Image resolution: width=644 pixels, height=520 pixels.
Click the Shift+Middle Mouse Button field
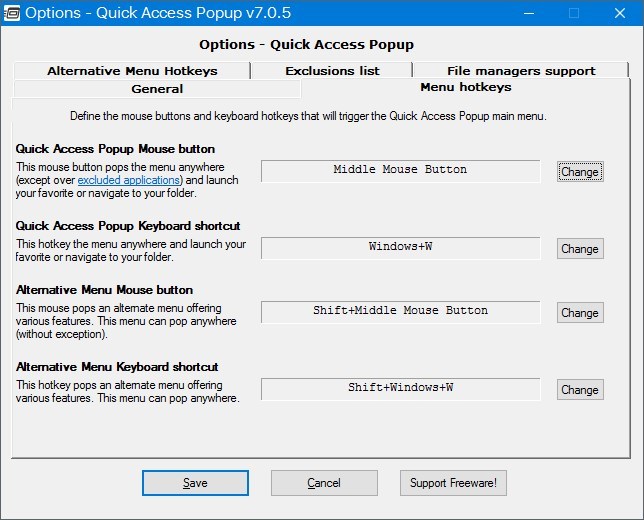click(400, 312)
